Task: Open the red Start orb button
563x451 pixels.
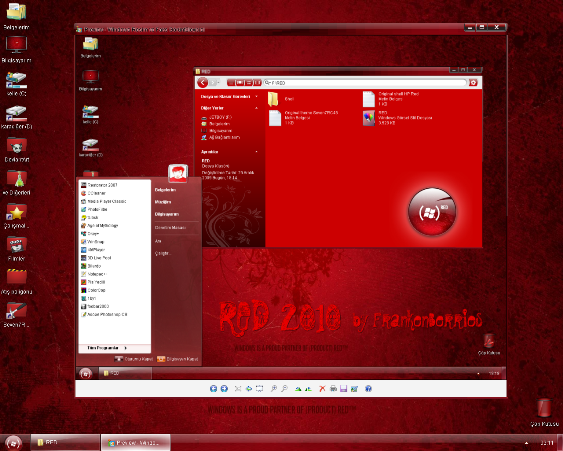Action: [x=13, y=443]
